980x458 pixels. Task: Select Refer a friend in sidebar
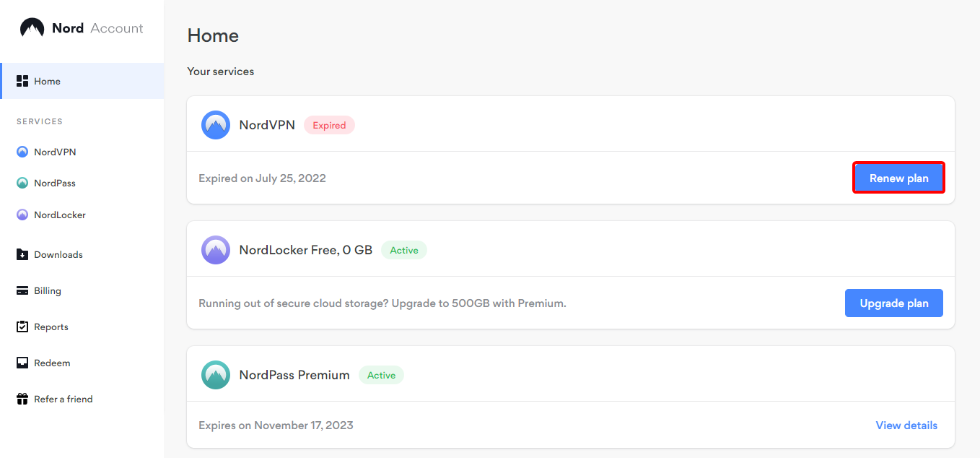coord(64,399)
